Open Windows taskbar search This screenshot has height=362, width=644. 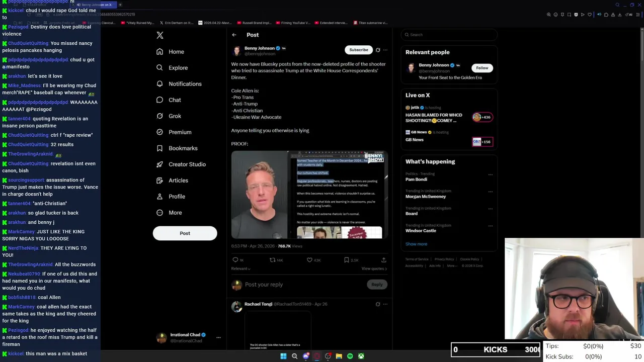[x=294, y=356]
